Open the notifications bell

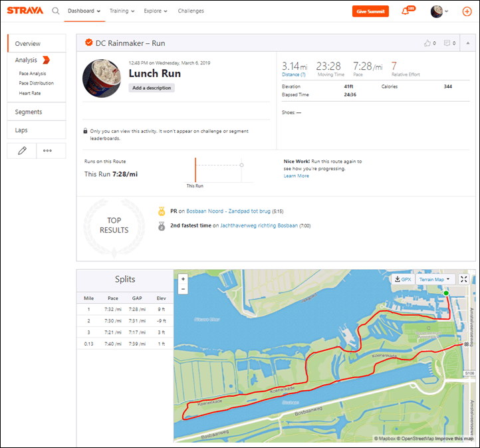pyautogui.click(x=405, y=11)
